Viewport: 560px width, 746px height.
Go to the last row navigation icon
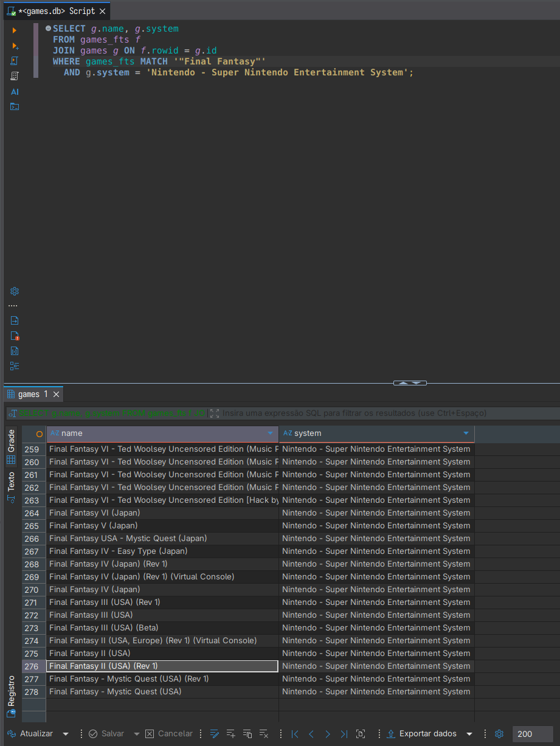[x=344, y=734]
